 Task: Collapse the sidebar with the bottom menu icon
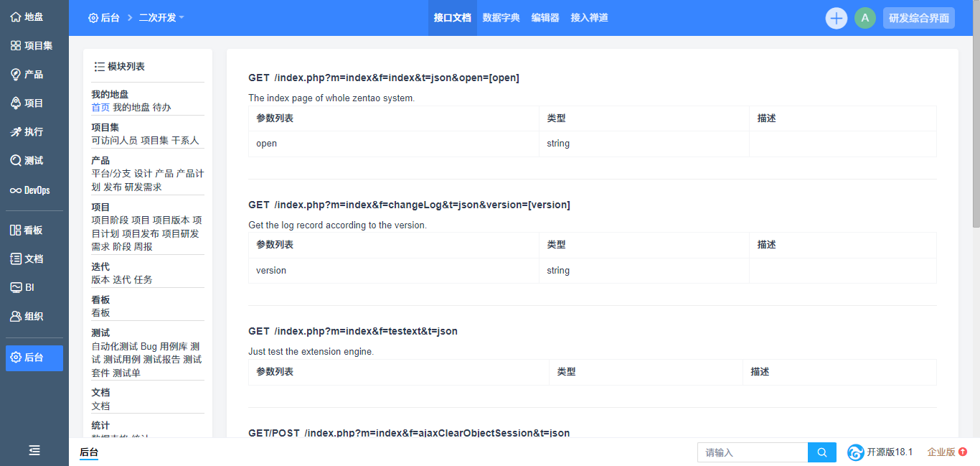click(34, 450)
